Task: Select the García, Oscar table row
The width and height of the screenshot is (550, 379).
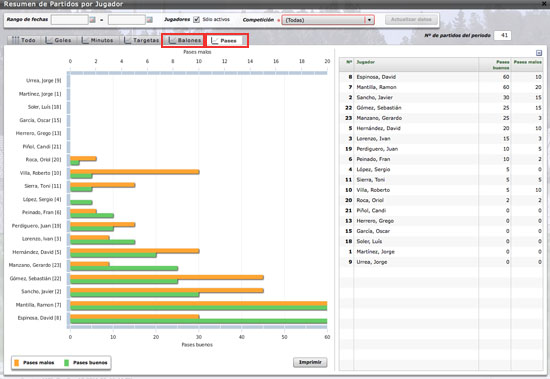Action: 441,231
